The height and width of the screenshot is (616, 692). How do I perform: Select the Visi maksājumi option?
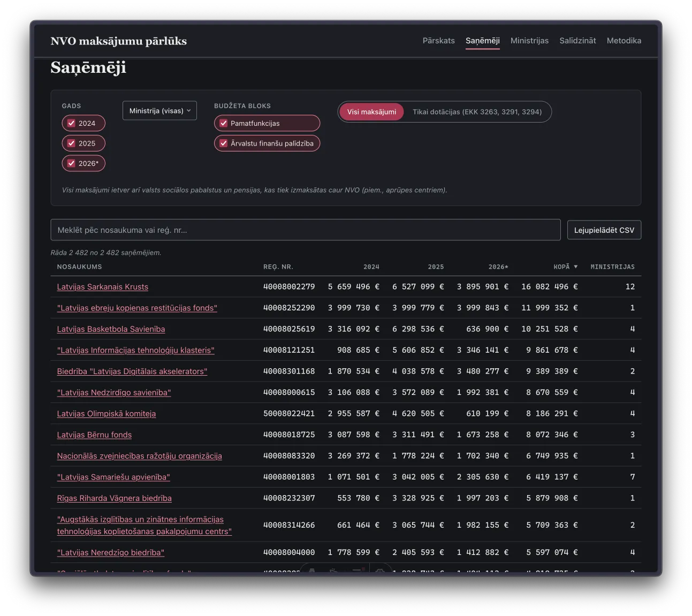371,112
